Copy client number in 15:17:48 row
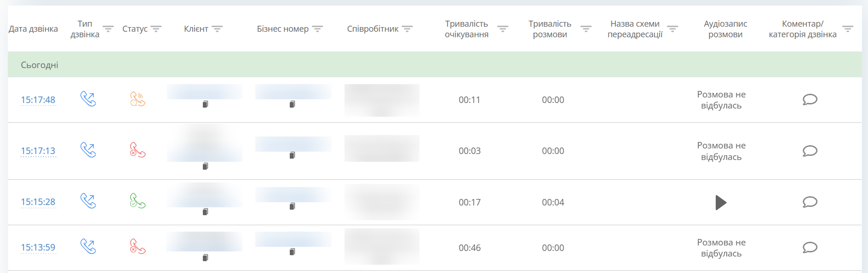This screenshot has width=868, height=273. point(205,104)
